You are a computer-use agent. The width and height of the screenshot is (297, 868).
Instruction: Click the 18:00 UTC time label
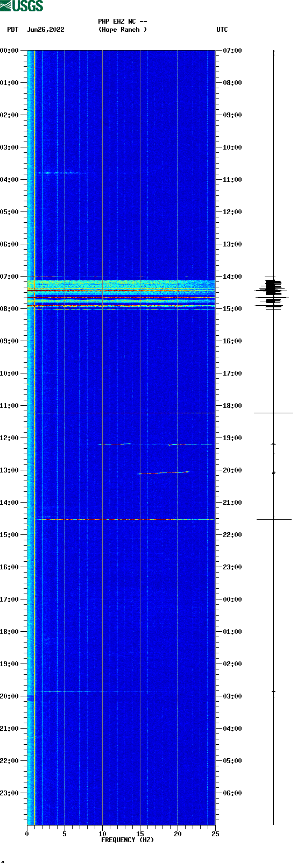232,406
